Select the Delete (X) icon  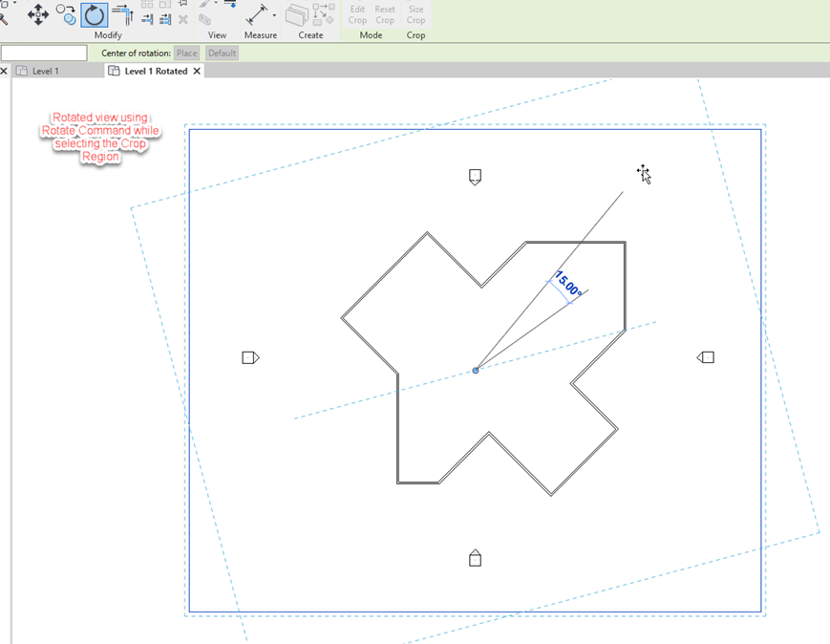pyautogui.click(x=181, y=20)
